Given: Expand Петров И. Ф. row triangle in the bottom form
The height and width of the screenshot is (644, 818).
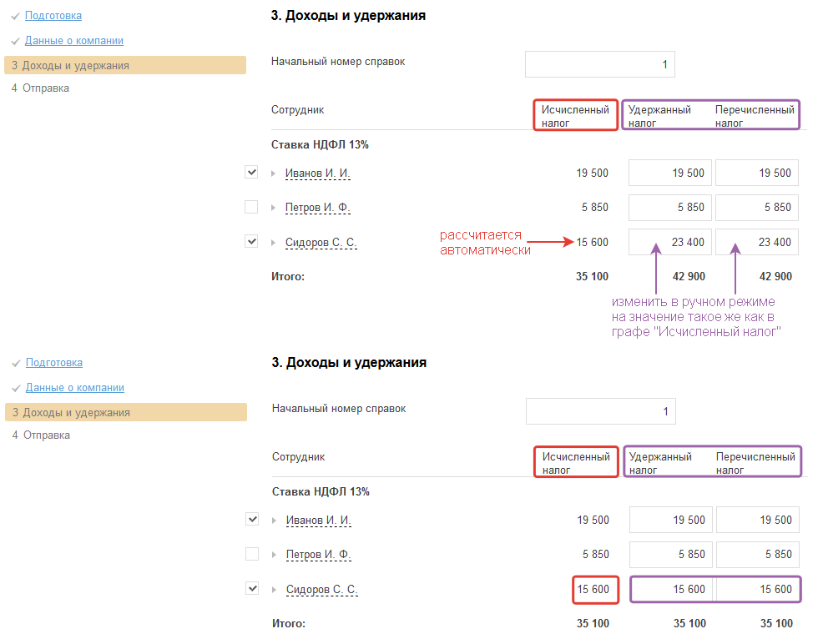Looking at the screenshot, I should tap(274, 555).
